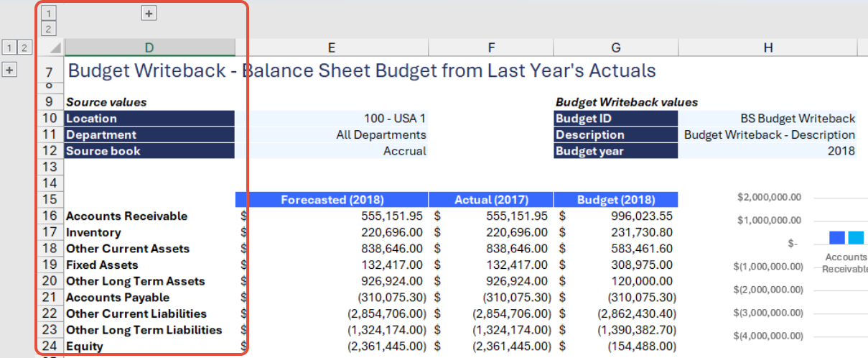Click the 'Budget year' label cell
868x358 pixels.
point(616,151)
